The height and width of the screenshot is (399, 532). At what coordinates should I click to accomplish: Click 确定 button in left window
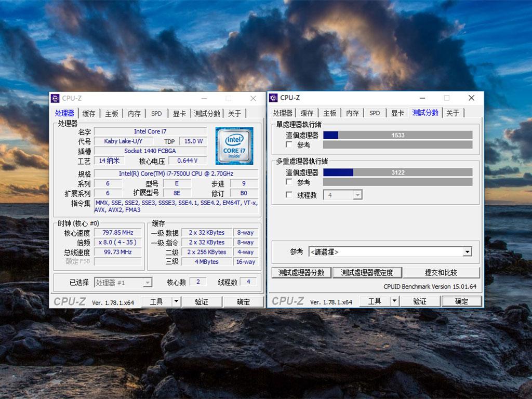coord(243,302)
